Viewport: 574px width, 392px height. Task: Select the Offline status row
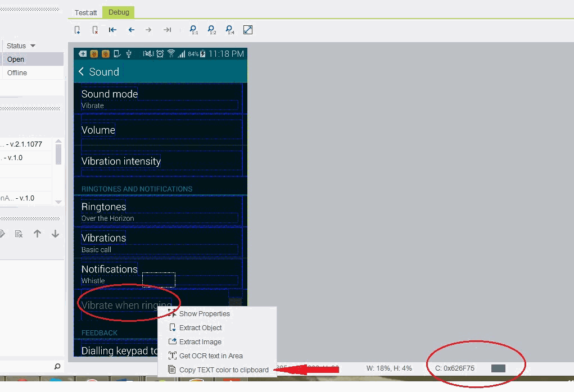[17, 73]
